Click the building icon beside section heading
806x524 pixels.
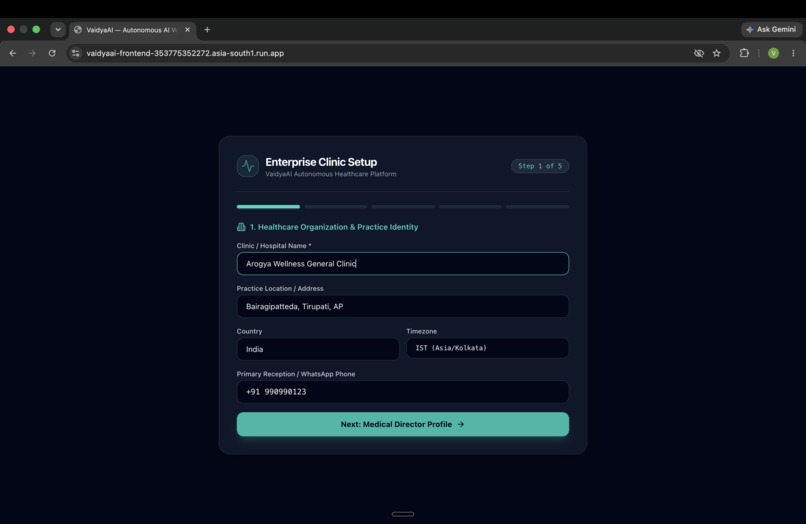(241, 227)
